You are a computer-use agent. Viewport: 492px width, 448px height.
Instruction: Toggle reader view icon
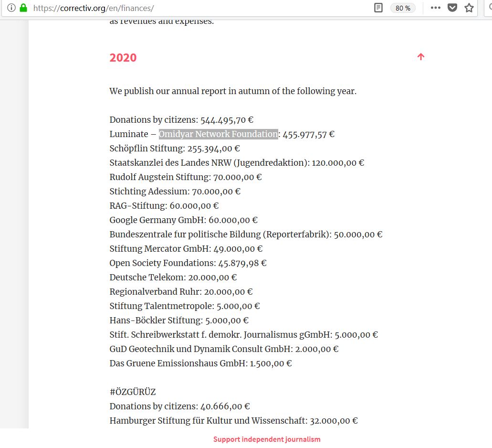378,8
